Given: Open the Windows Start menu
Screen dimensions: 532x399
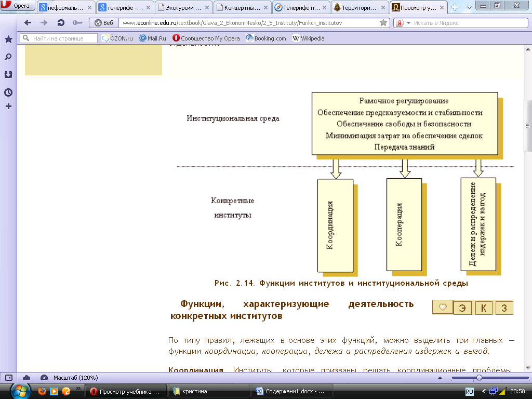Looking at the screenshot, I should (21, 391).
